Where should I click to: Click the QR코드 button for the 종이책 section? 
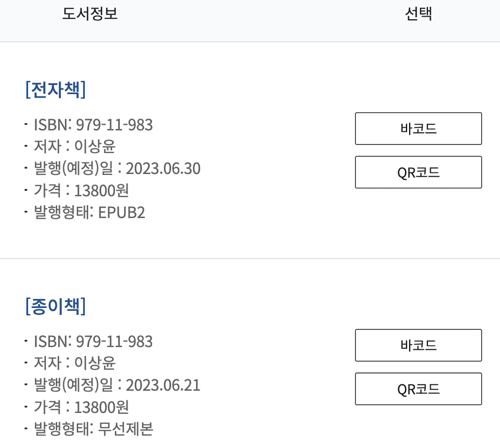pyautogui.click(x=418, y=389)
